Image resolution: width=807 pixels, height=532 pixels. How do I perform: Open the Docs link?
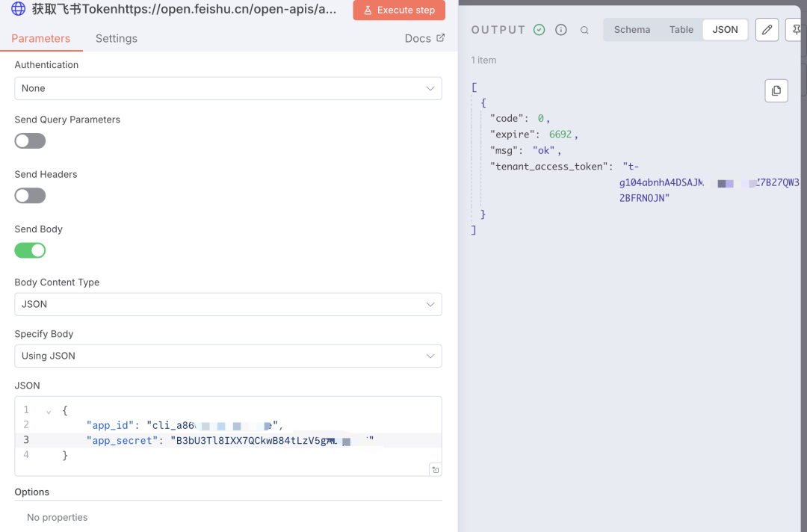pyautogui.click(x=424, y=38)
